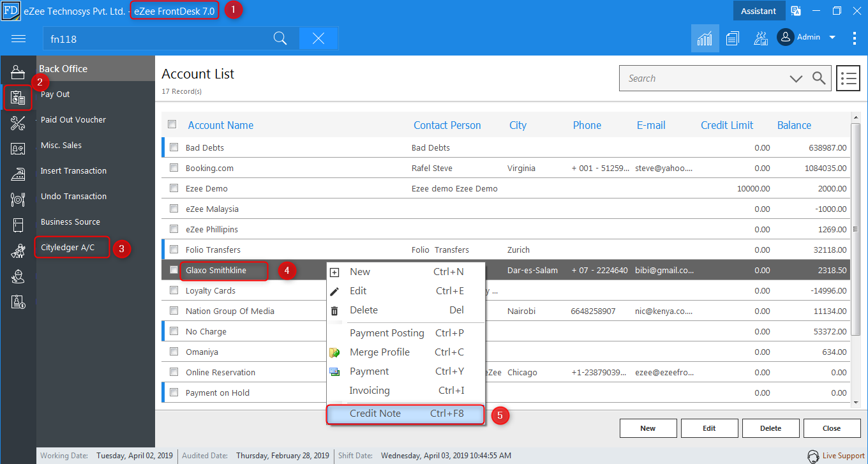Select the Back Office calculator sidebar icon
The width and height of the screenshot is (868, 464).
pos(18,98)
